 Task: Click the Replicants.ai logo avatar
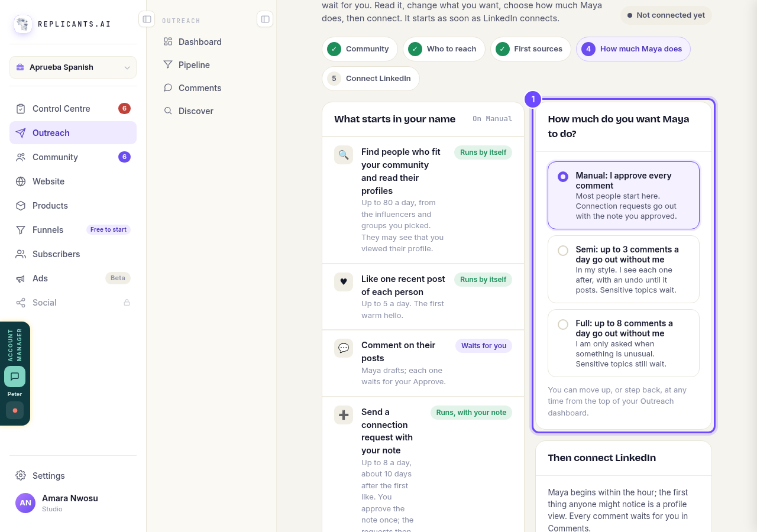(x=23, y=24)
